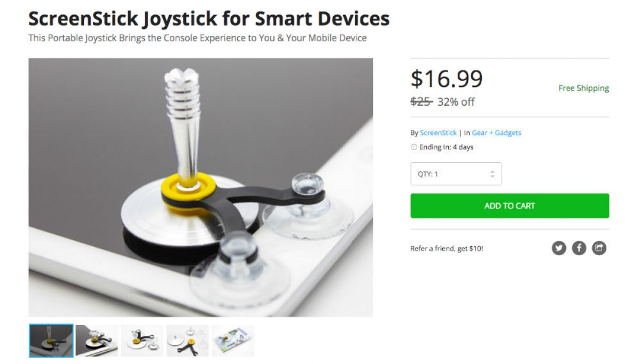View the third thumbnail with yellow ring
Viewport: 641px width, 364px height.
(142, 341)
